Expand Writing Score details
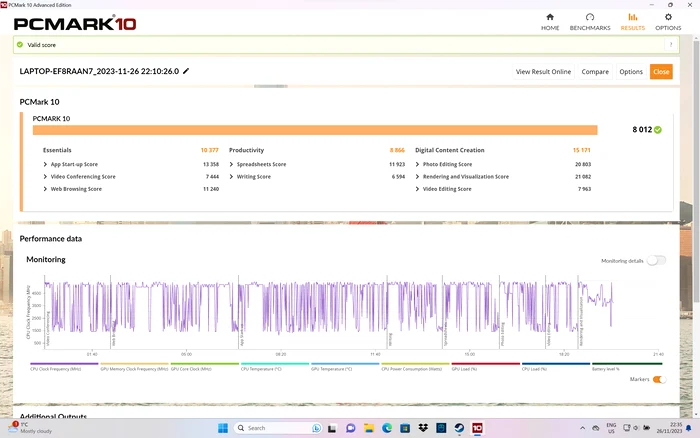 pos(231,177)
